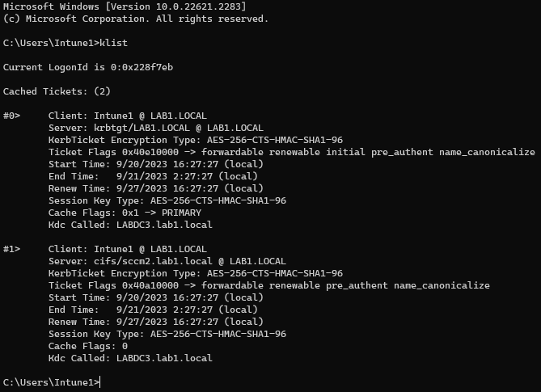Screen dimensions: 541x392
Task: Click the Microsoft Corporation copyright line
Action: [x=136, y=18]
